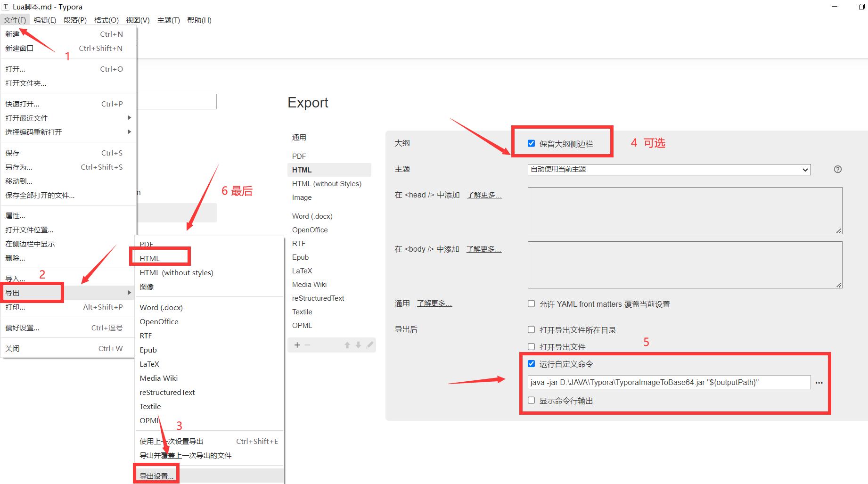
Task: Select OPML in the Export settings list
Action: point(329,325)
